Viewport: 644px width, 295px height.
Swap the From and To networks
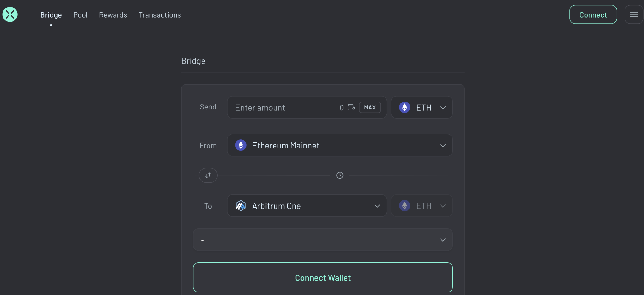[x=208, y=175]
